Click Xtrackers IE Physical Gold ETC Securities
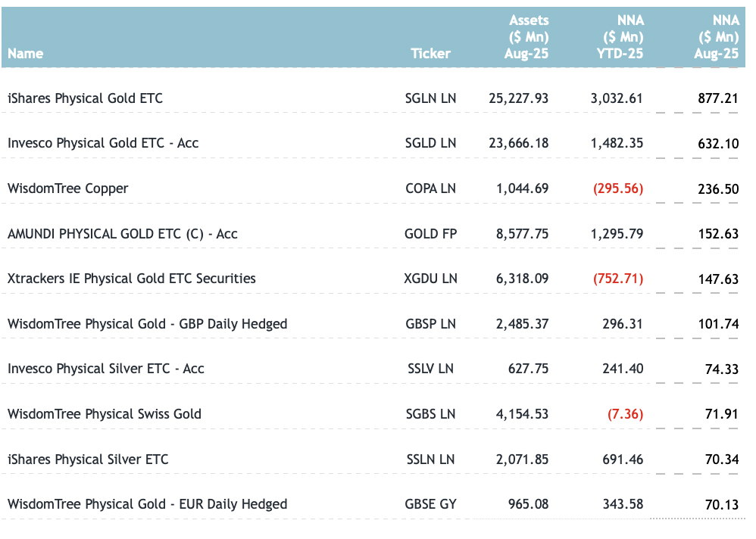Screen dimensions: 756x539 pos(132,279)
